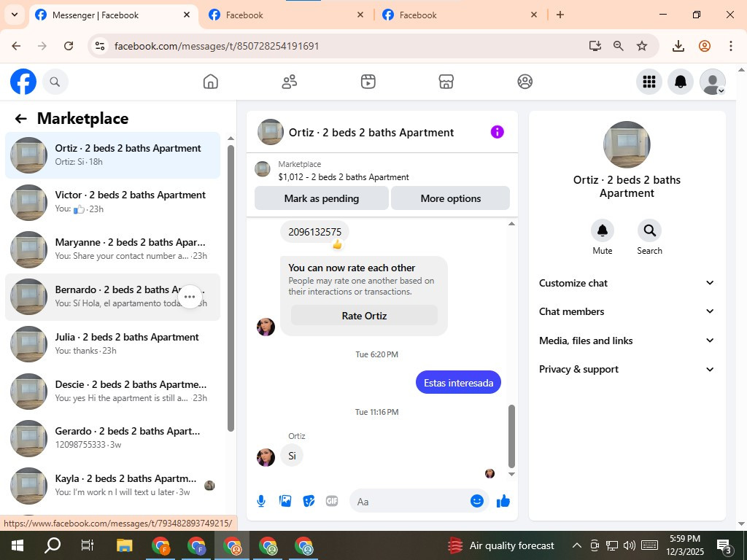Click the Air quality forecast taskbar widget

pyautogui.click(x=501, y=545)
